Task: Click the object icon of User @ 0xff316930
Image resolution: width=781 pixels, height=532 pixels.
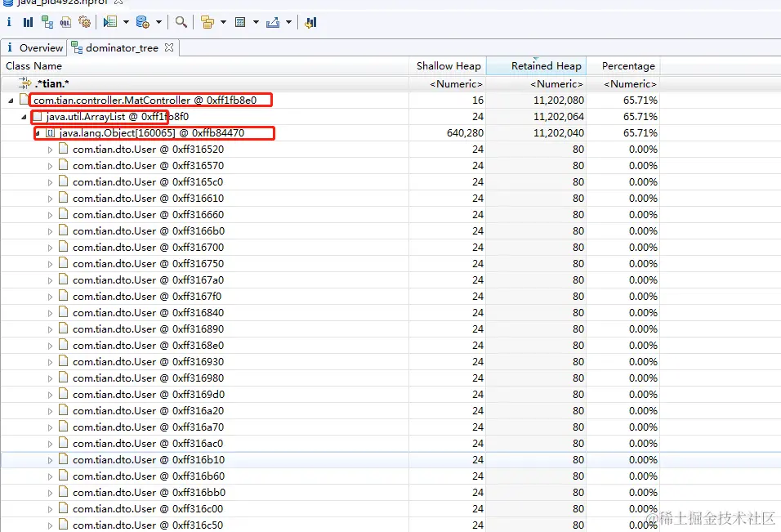Action: click(63, 361)
